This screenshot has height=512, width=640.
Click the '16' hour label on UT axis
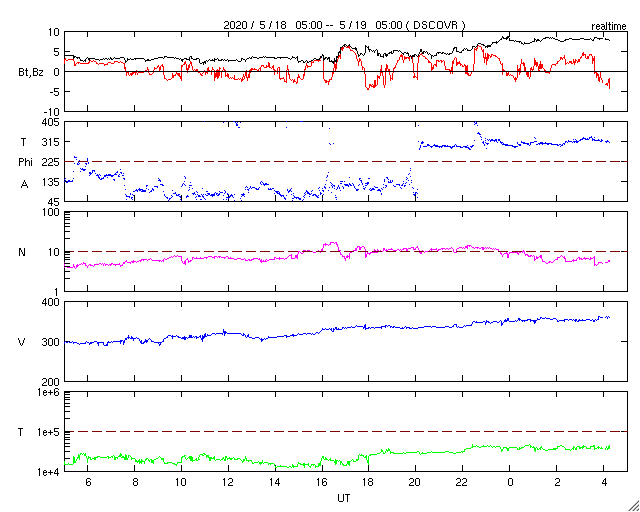click(322, 483)
